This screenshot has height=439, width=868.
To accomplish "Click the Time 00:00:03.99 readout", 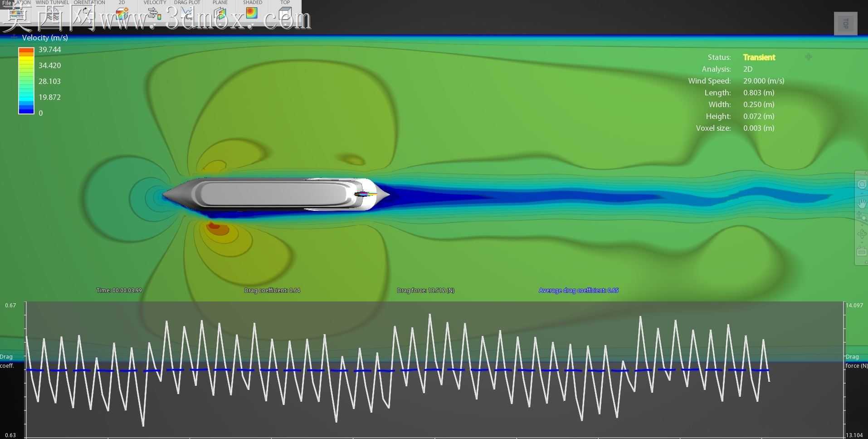I will (119, 291).
